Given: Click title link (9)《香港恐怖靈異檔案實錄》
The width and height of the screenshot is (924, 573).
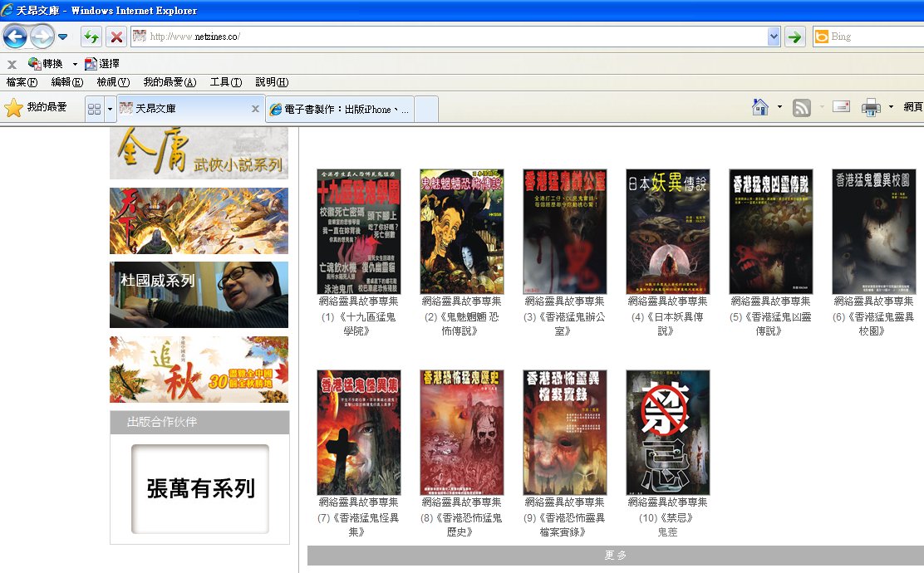Looking at the screenshot, I should tap(565, 525).
